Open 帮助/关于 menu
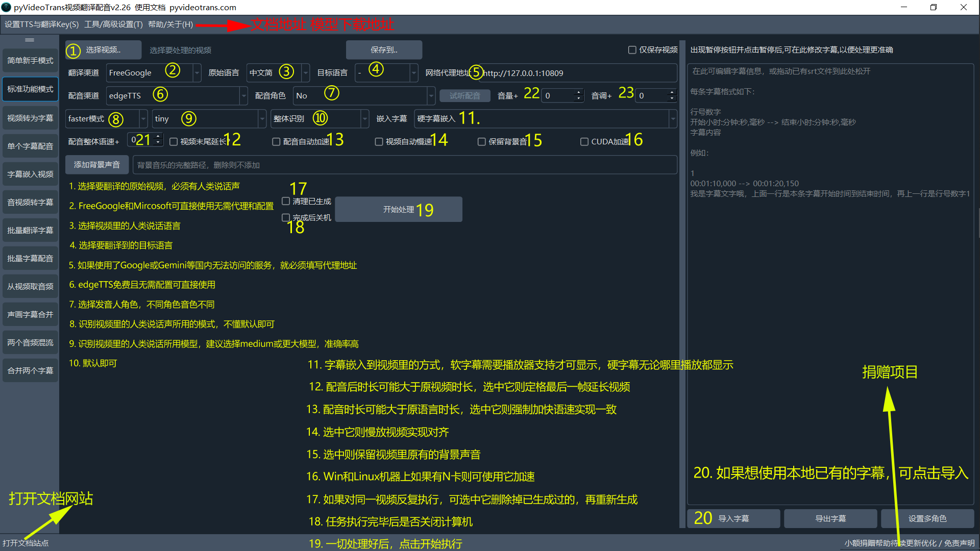Image resolution: width=980 pixels, height=551 pixels. click(x=170, y=24)
